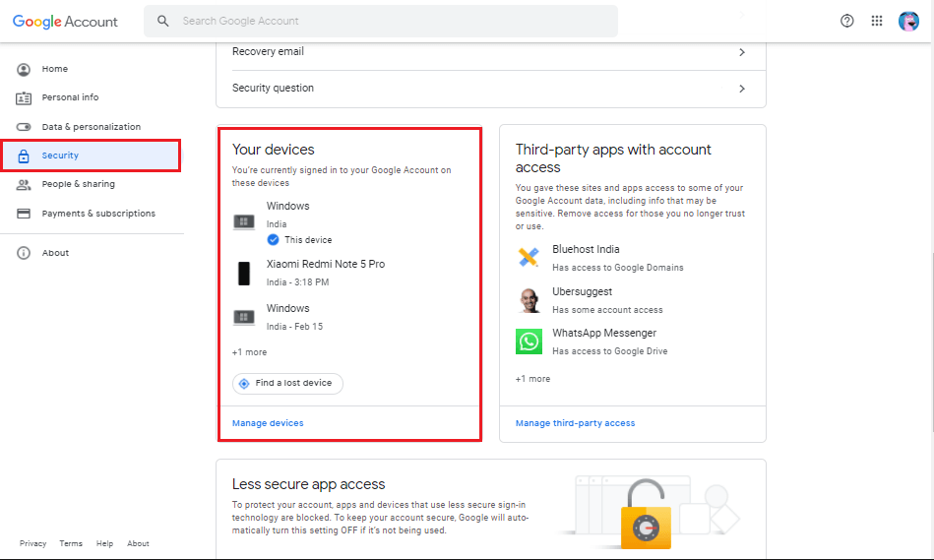Click the Find a lost device button

[x=287, y=383]
